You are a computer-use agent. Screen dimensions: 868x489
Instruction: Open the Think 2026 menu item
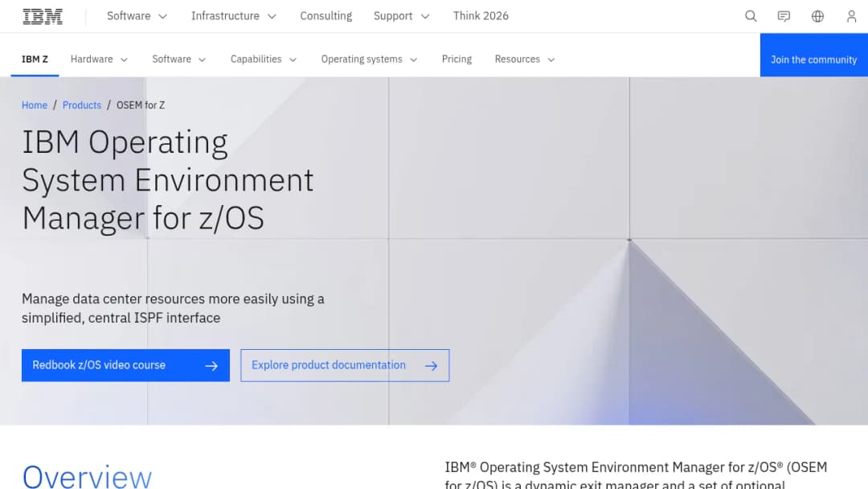click(481, 16)
